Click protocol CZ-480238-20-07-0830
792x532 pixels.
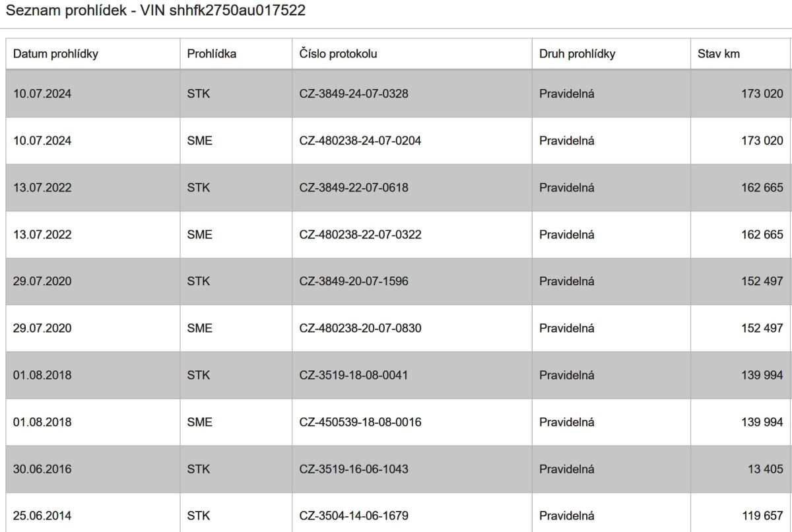click(360, 328)
